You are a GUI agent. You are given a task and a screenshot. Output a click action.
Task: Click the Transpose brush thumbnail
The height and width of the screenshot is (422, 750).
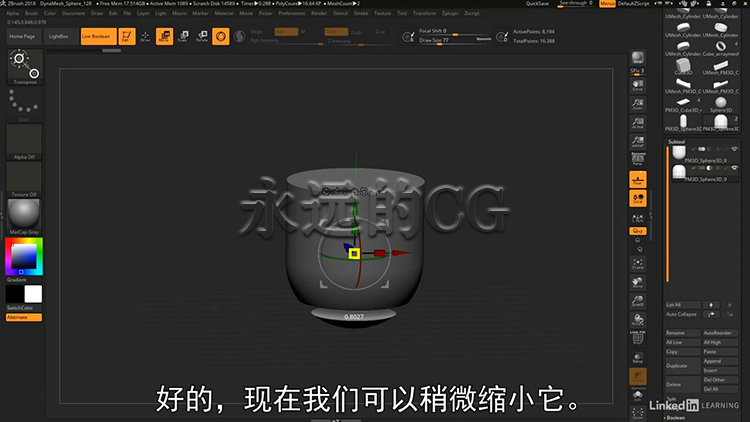[24, 67]
